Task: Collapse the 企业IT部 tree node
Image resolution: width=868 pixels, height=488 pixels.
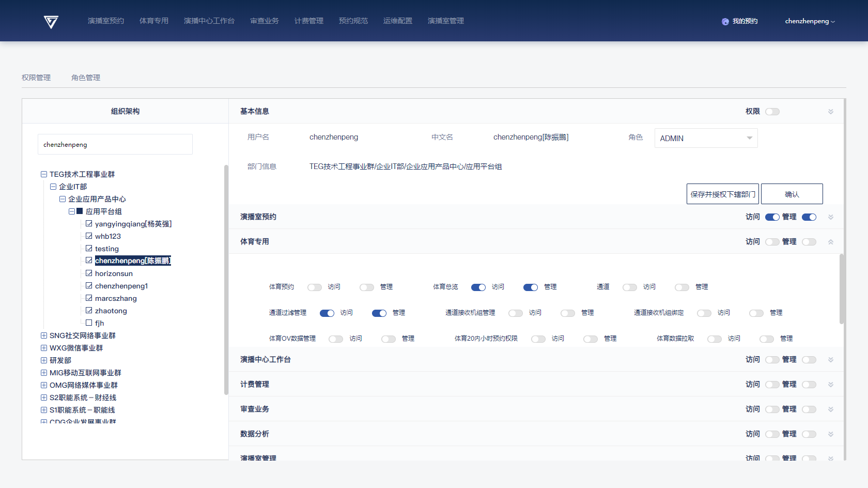Action: point(53,187)
